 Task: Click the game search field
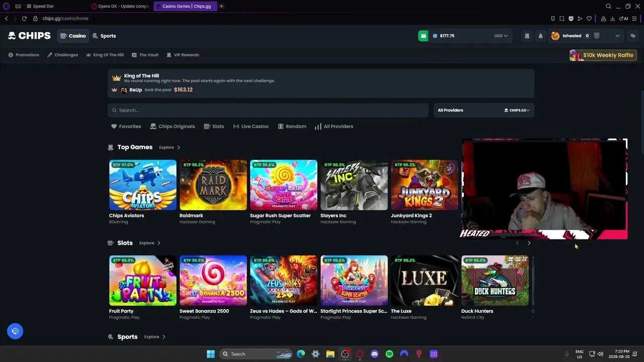[268, 110]
